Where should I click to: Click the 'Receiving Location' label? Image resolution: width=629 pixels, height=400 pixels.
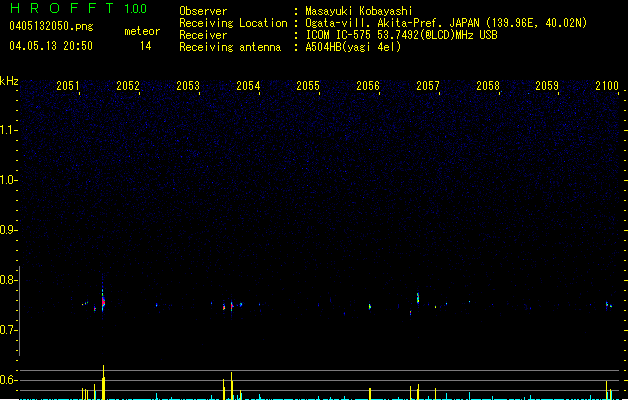[x=233, y=23]
